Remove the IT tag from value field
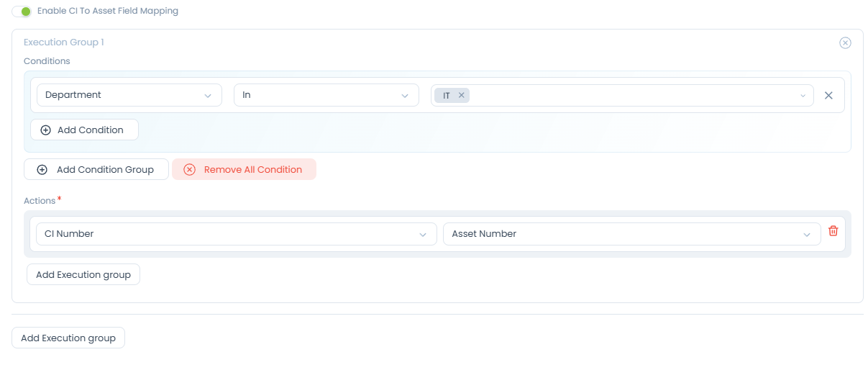Image resolution: width=868 pixels, height=365 pixels. pyautogui.click(x=462, y=95)
